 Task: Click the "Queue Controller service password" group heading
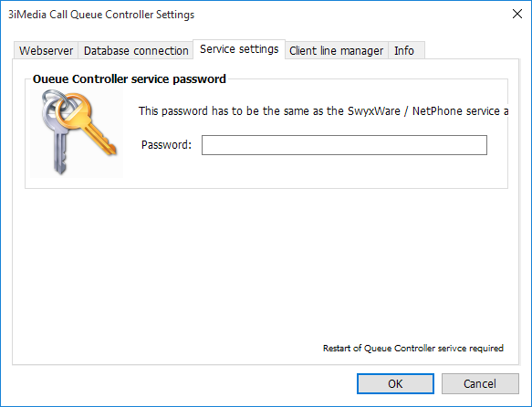[130, 78]
